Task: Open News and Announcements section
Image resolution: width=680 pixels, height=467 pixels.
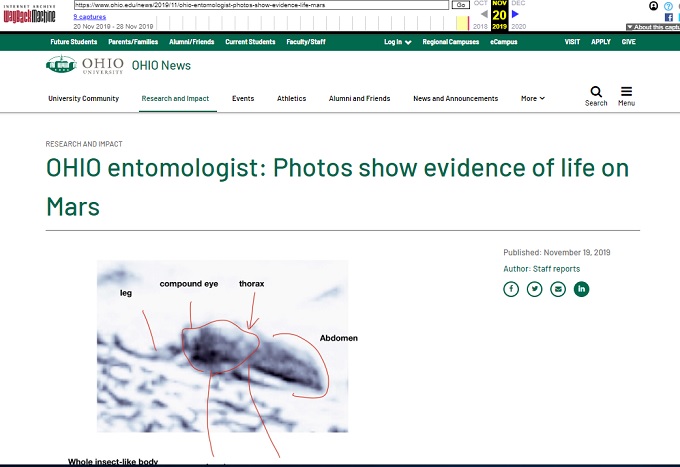Action: coord(455,98)
